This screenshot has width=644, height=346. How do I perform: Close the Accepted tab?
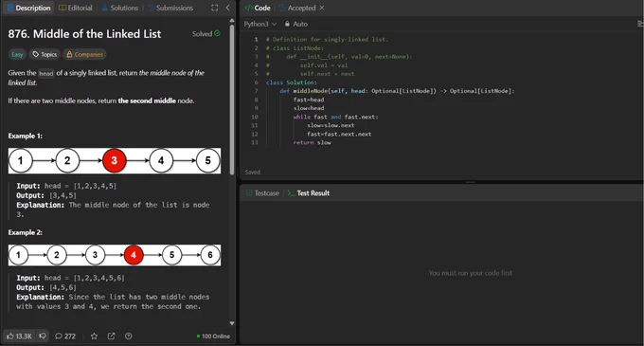coord(322,8)
